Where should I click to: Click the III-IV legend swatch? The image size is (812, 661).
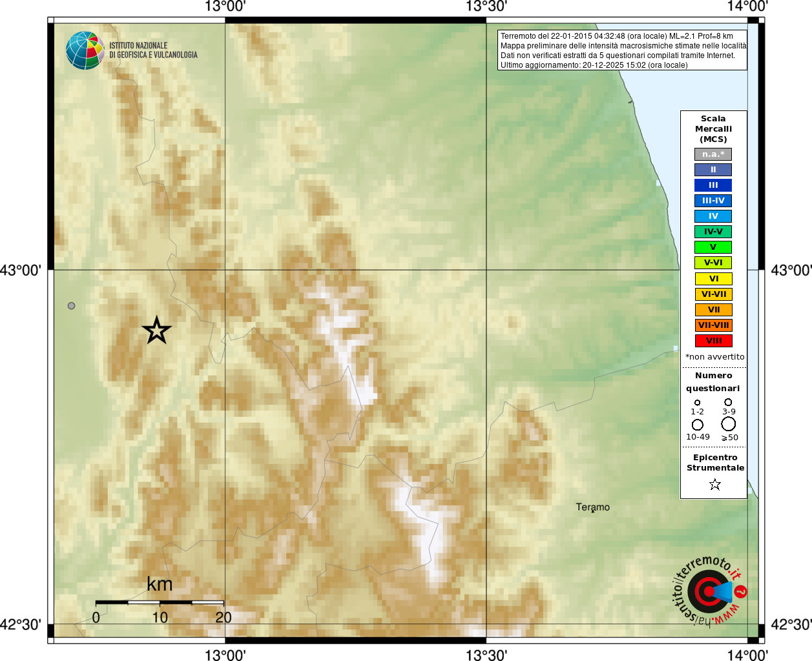713,201
